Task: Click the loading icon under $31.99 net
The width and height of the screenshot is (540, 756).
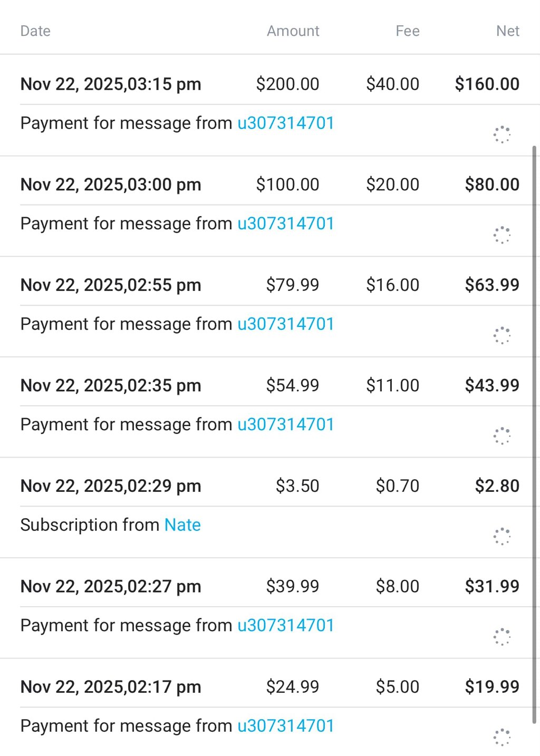Action: tap(502, 637)
